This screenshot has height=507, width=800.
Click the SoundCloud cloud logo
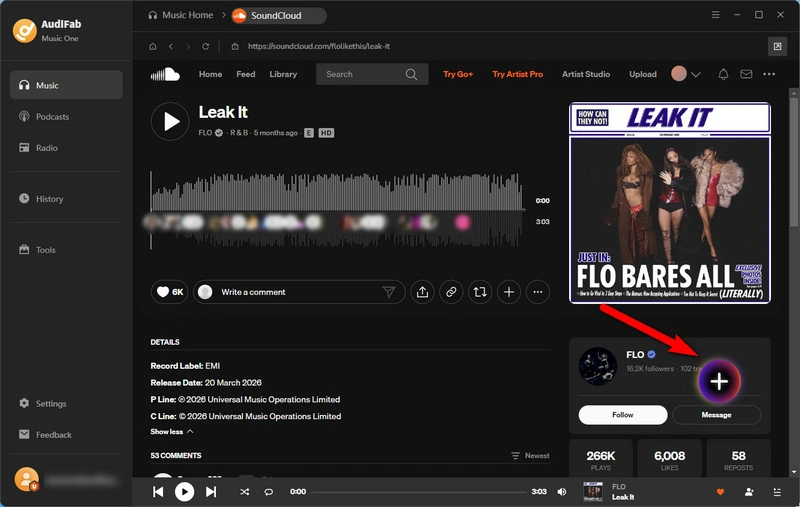click(x=165, y=74)
